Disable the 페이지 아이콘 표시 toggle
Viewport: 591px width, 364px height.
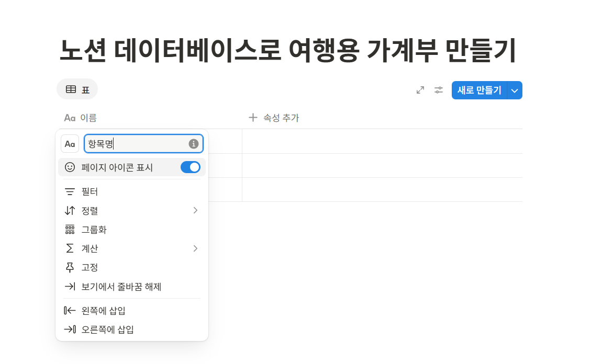point(191,166)
